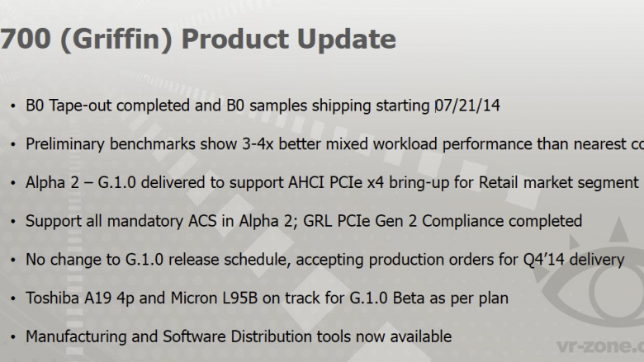Select the B0 Tape-out completed bullet line
The height and width of the screenshot is (362, 644).
click(263, 106)
